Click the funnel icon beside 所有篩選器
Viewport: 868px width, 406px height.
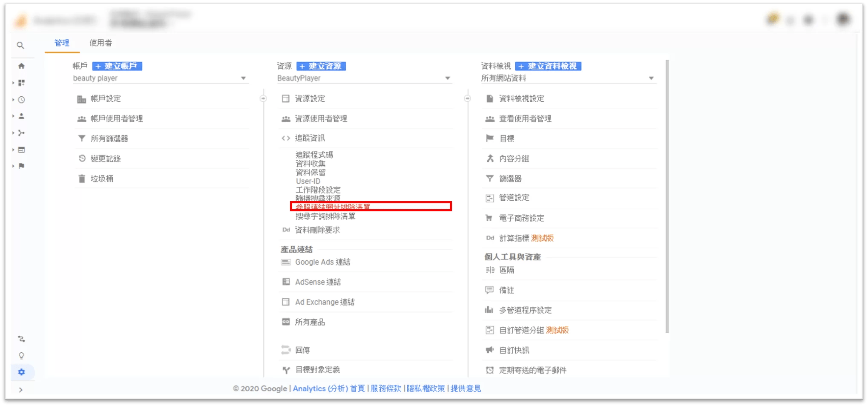[x=81, y=138]
